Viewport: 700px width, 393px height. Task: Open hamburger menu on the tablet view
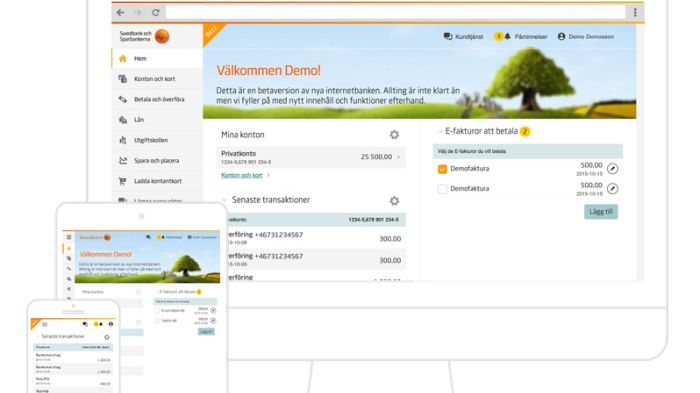69,237
